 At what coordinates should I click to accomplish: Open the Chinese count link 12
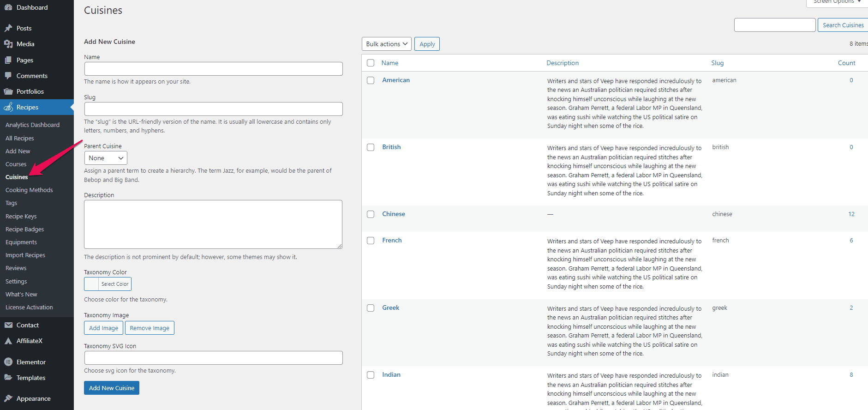851,214
